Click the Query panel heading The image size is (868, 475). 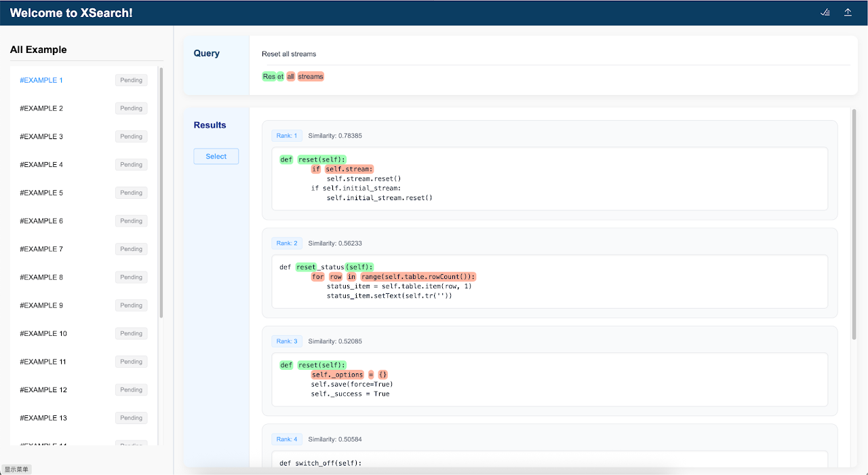(x=206, y=52)
